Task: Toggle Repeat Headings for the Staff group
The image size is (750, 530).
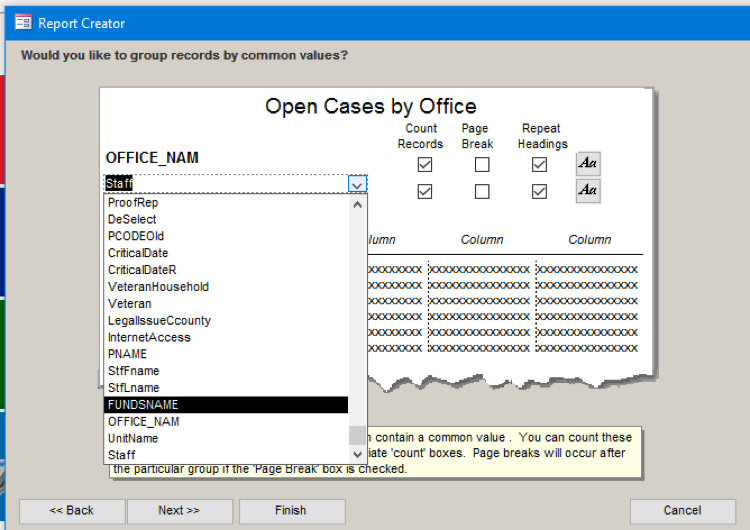Action: (539, 192)
